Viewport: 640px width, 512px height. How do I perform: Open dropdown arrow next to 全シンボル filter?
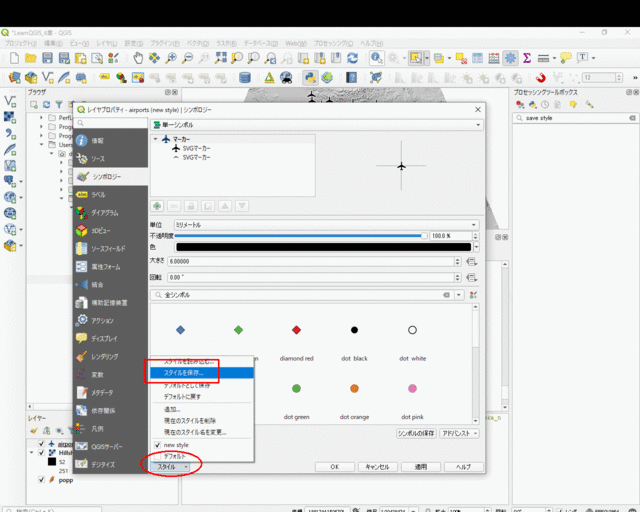pyautogui.click(x=459, y=295)
